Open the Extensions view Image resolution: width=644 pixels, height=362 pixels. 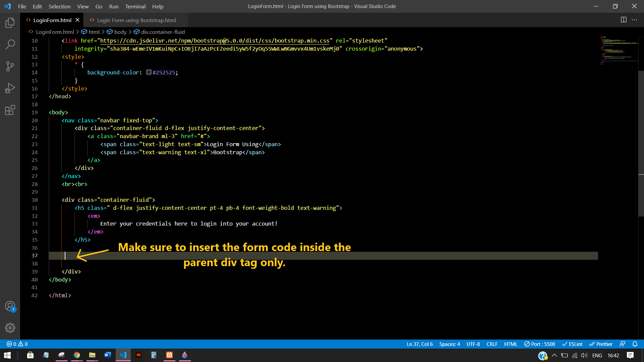click(x=10, y=110)
